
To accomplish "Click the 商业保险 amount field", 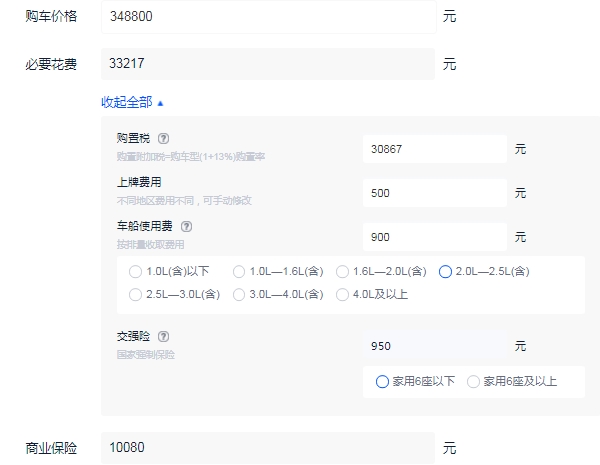I will pos(268,447).
